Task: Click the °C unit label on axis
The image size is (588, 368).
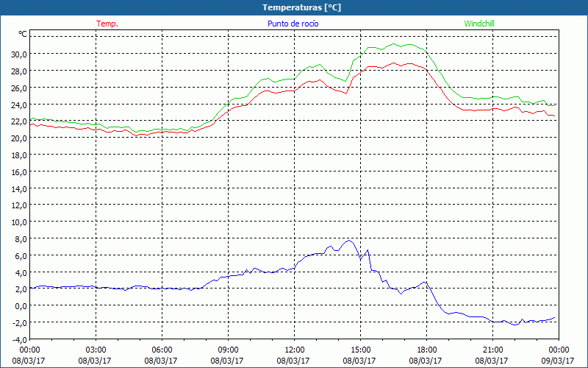Action: tap(23, 34)
